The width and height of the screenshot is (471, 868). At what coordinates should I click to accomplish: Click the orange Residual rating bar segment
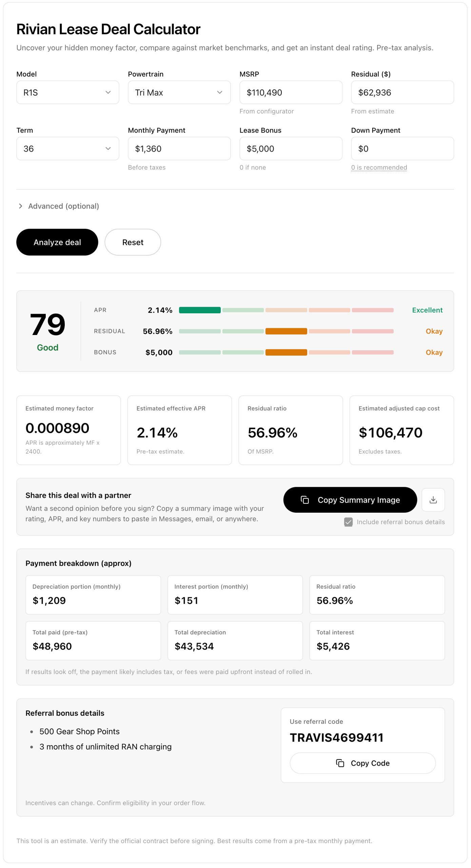[x=286, y=331]
